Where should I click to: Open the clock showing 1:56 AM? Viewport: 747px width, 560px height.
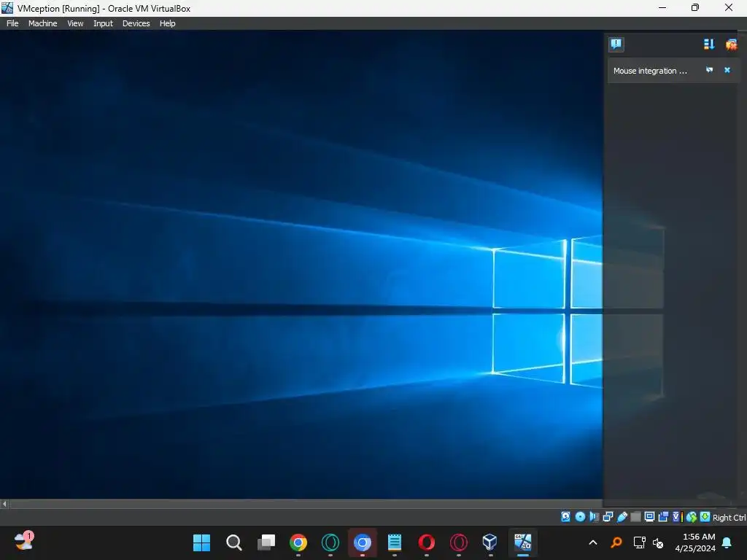click(x=695, y=542)
